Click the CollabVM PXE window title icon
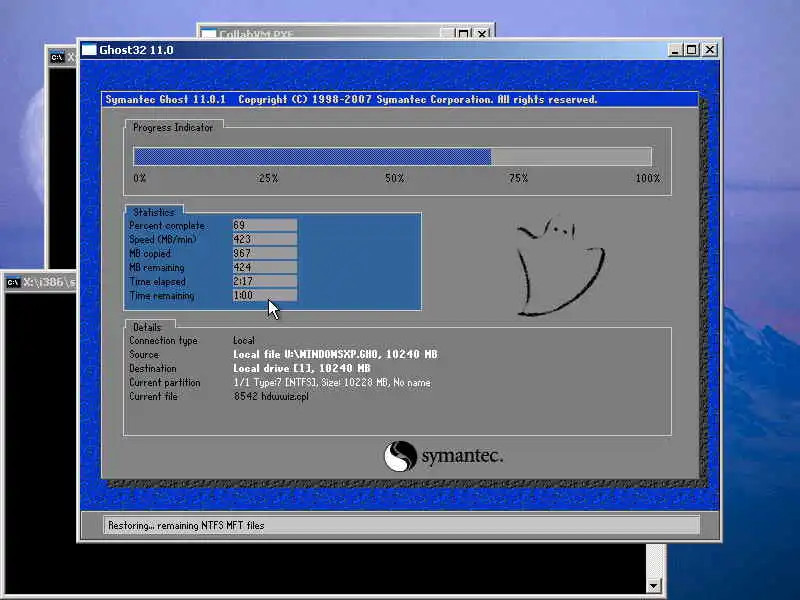This screenshot has width=800, height=600. [x=208, y=34]
